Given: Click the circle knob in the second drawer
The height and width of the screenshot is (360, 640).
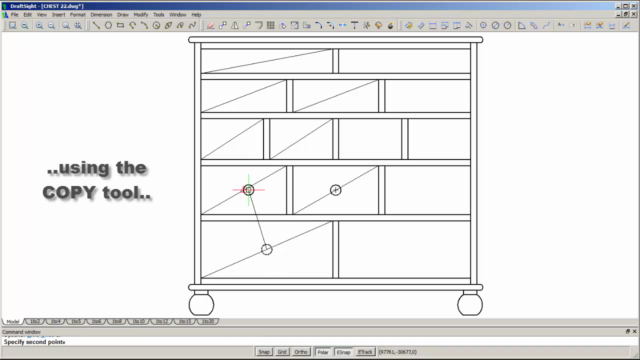Looking at the screenshot, I should tap(336, 190).
